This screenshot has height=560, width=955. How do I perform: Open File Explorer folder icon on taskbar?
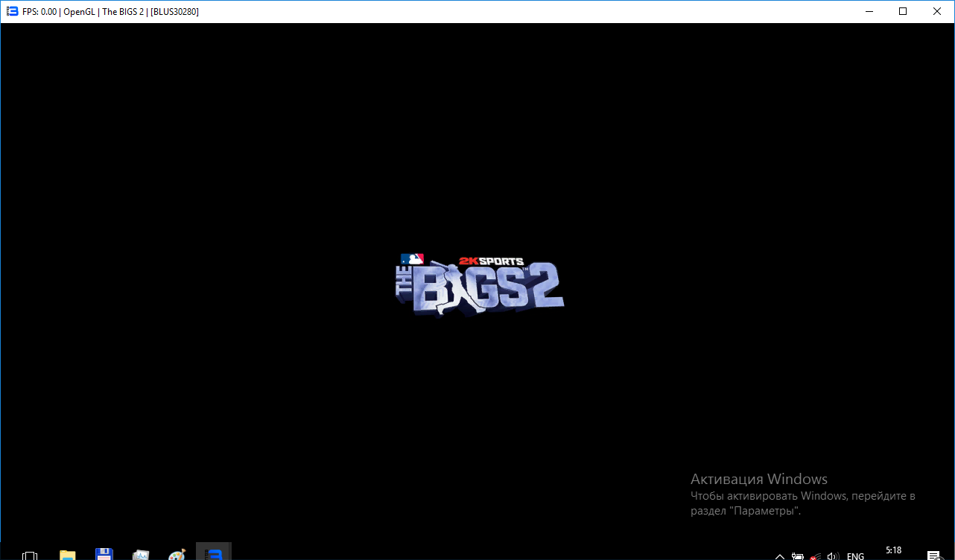pos(68,555)
